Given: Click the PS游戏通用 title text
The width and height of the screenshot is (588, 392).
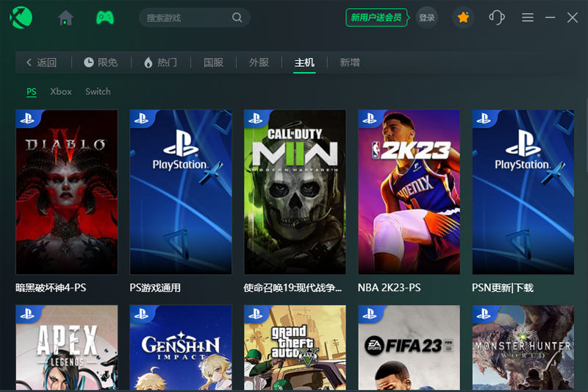Looking at the screenshot, I should (155, 288).
